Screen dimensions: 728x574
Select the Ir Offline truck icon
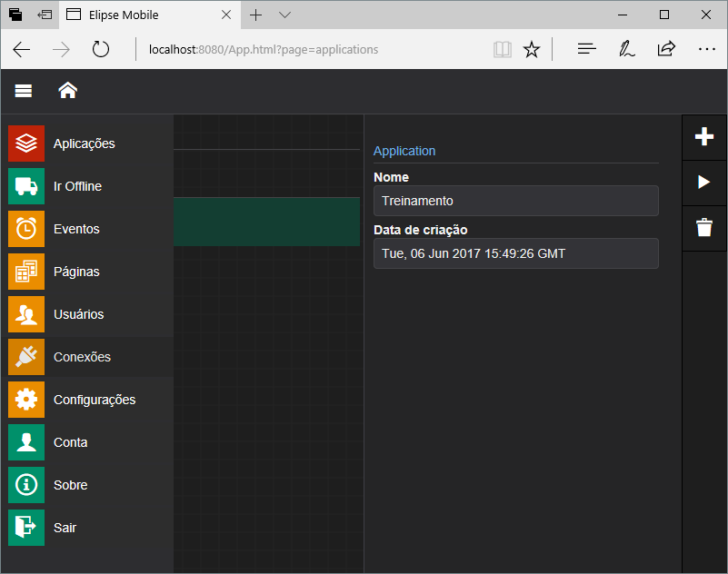26,186
